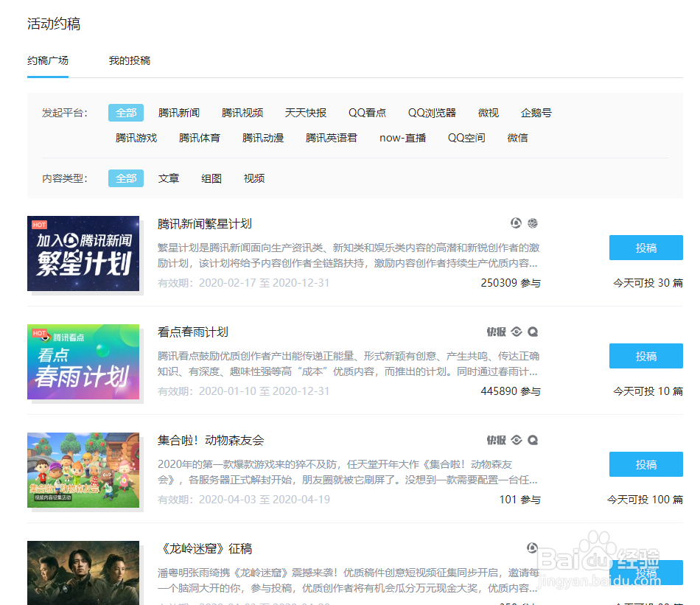
Task: Click 快报 icon in 动物森友会 row
Action: [497, 440]
